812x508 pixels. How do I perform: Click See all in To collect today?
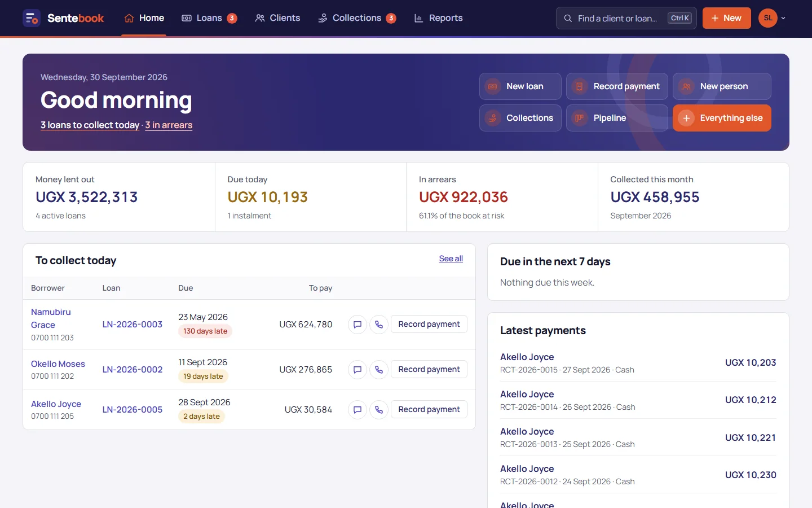point(451,259)
